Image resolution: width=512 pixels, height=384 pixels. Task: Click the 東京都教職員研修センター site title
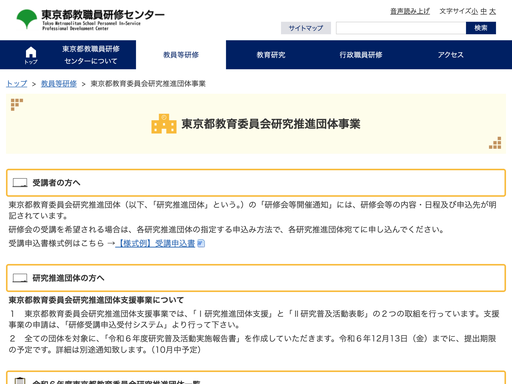pos(103,15)
